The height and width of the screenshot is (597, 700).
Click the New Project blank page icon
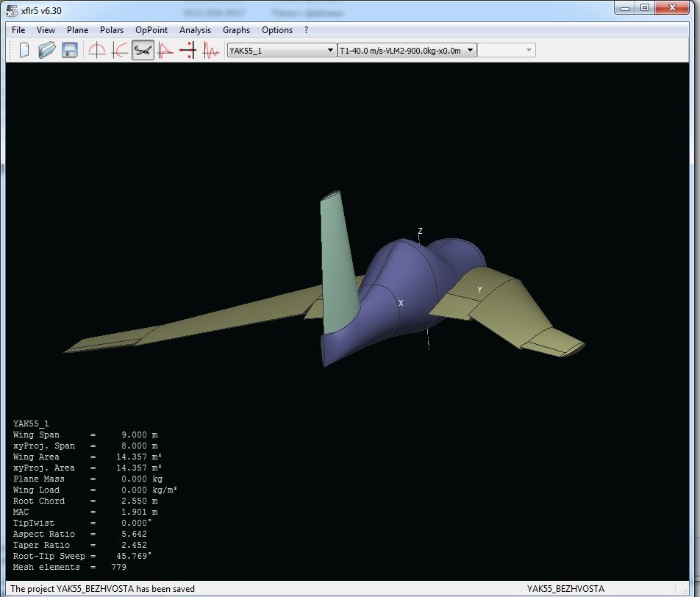point(24,50)
